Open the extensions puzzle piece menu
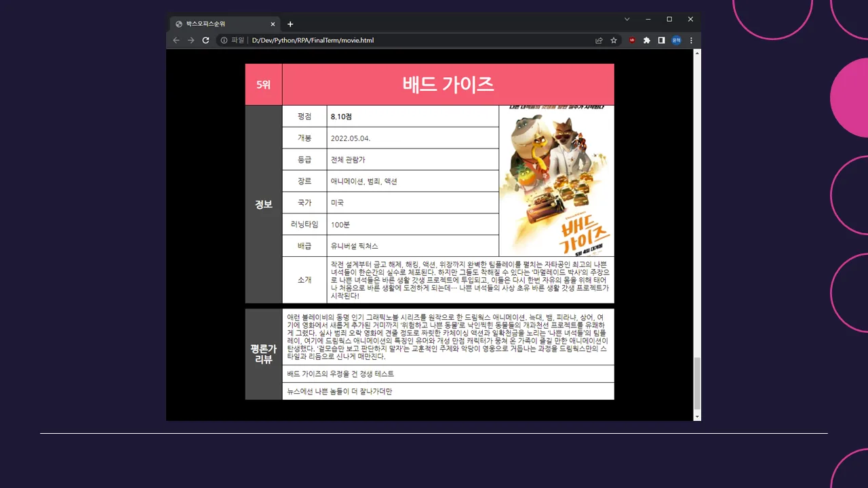Viewport: 868px width, 488px height. (x=646, y=40)
